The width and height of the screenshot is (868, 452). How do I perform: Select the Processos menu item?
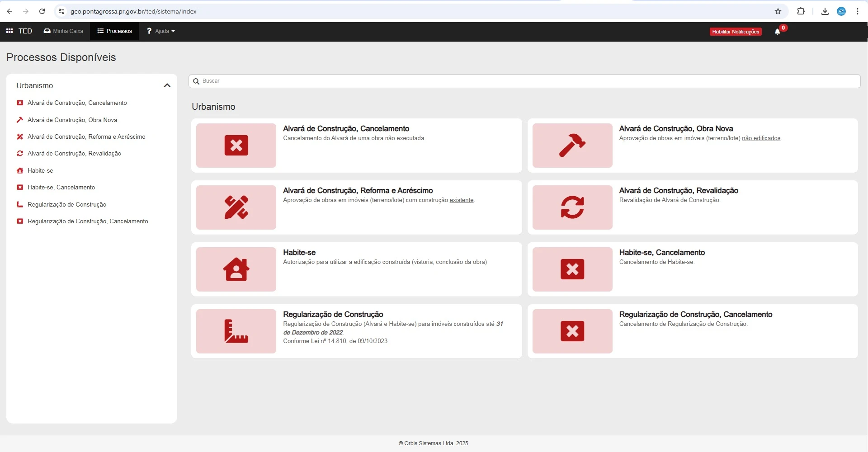click(x=114, y=31)
